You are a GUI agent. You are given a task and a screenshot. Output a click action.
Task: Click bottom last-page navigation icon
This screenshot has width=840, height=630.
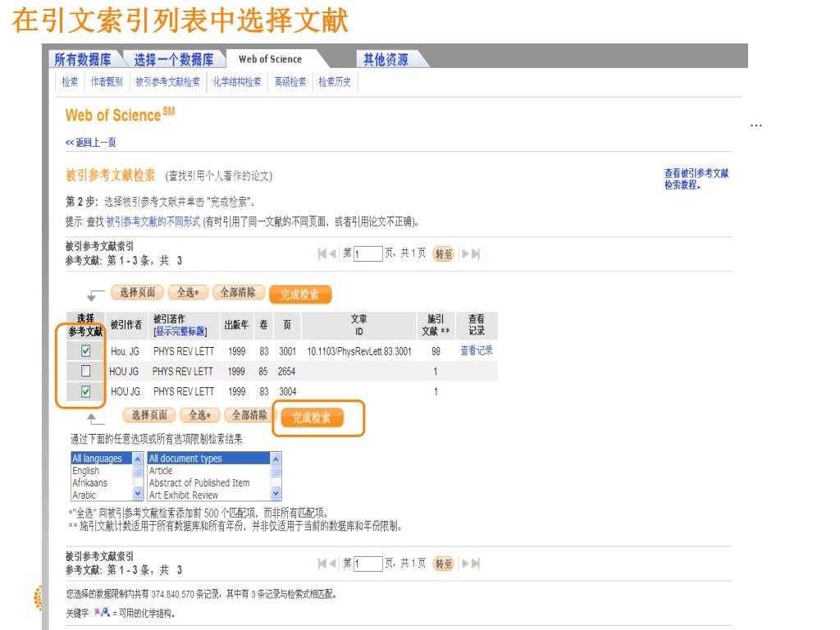(x=476, y=563)
